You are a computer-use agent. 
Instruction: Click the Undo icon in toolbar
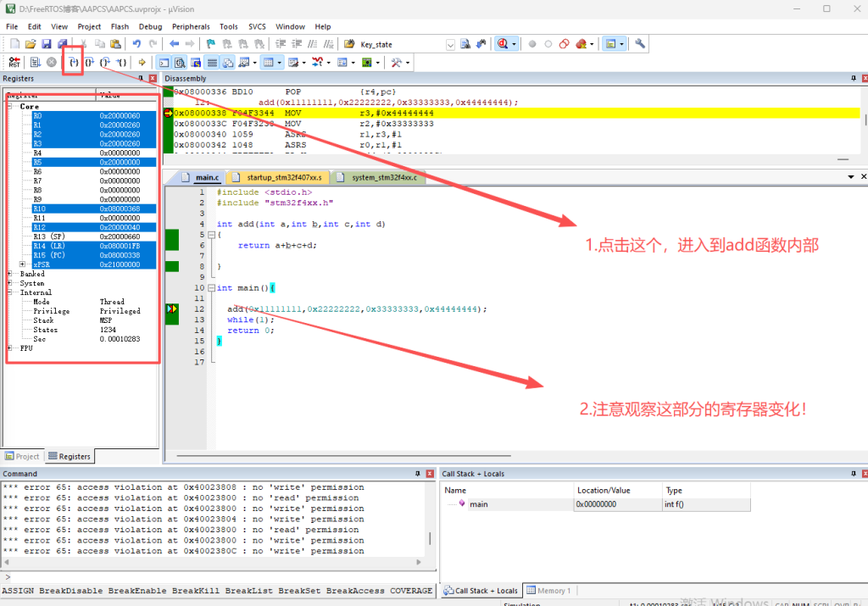coord(136,44)
